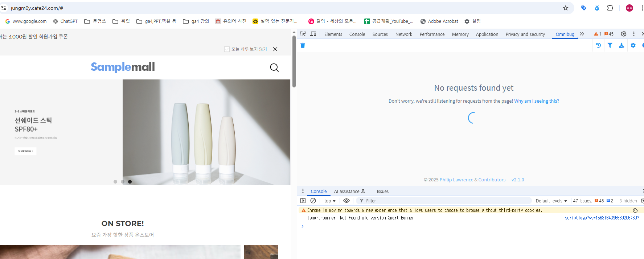Open the Philip Lawrence link
644x259 pixels.
(x=456, y=180)
